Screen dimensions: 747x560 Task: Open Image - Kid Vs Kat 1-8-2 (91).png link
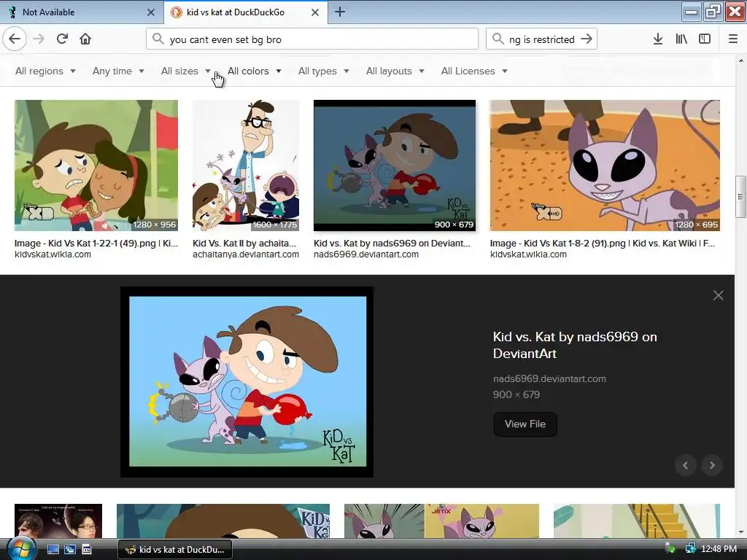(x=602, y=243)
